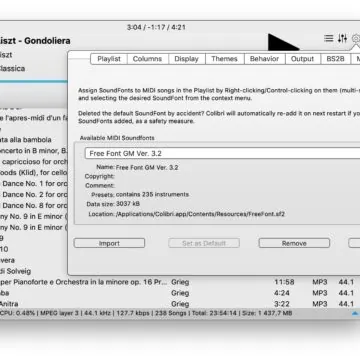360x360 pixels.
Task: Click Grieg artist in the 4:24 row
Action: (180, 293)
